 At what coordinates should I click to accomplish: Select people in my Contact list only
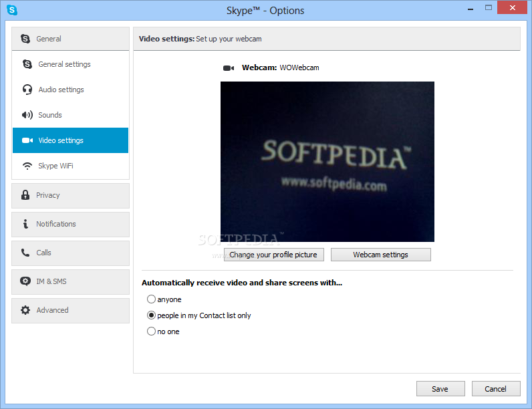151,315
